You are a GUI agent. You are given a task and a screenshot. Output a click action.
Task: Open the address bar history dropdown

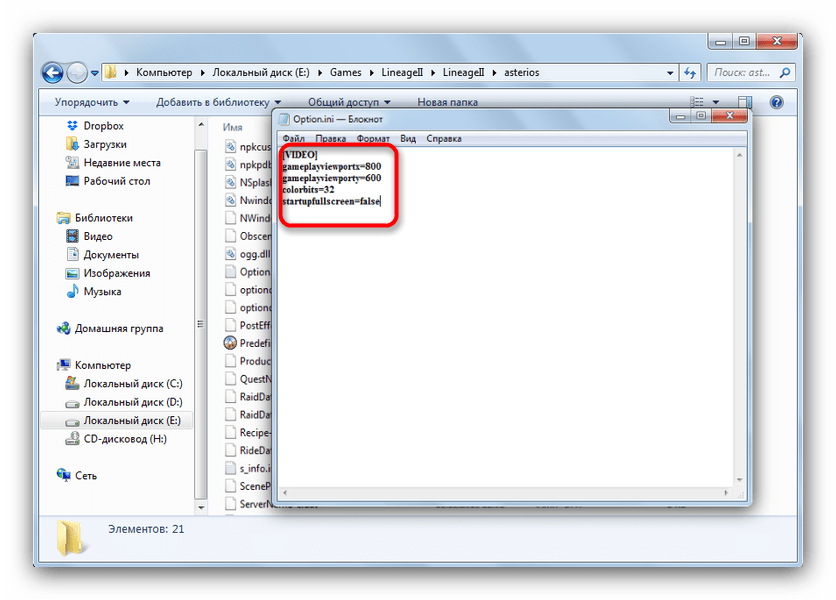(x=670, y=73)
